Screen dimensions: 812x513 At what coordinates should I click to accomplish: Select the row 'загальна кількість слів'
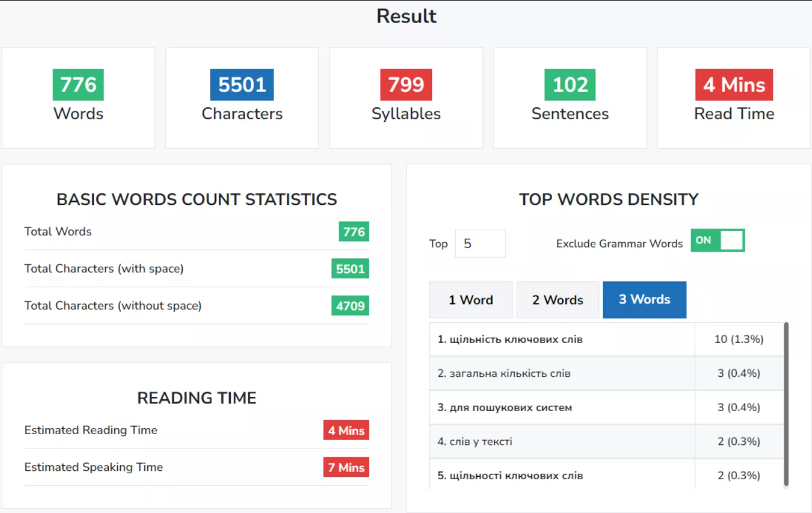[x=607, y=373]
